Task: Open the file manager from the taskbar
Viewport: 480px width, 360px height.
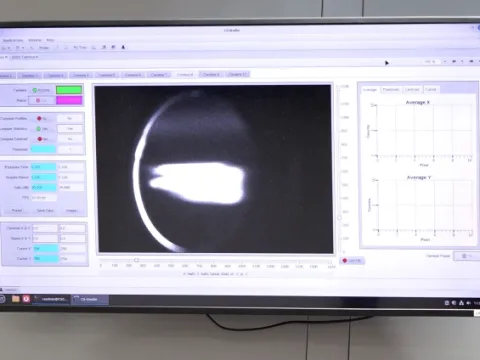Action: pyautogui.click(x=15, y=299)
